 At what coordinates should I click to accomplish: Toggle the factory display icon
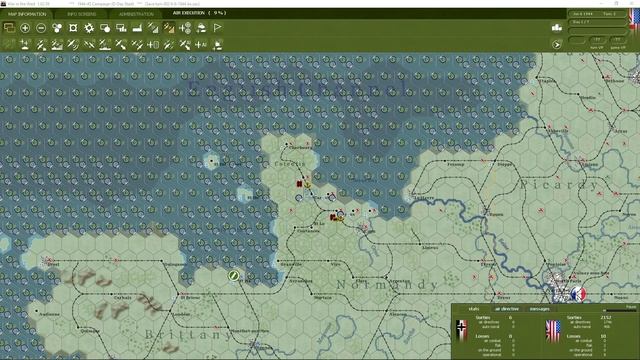click(x=137, y=28)
